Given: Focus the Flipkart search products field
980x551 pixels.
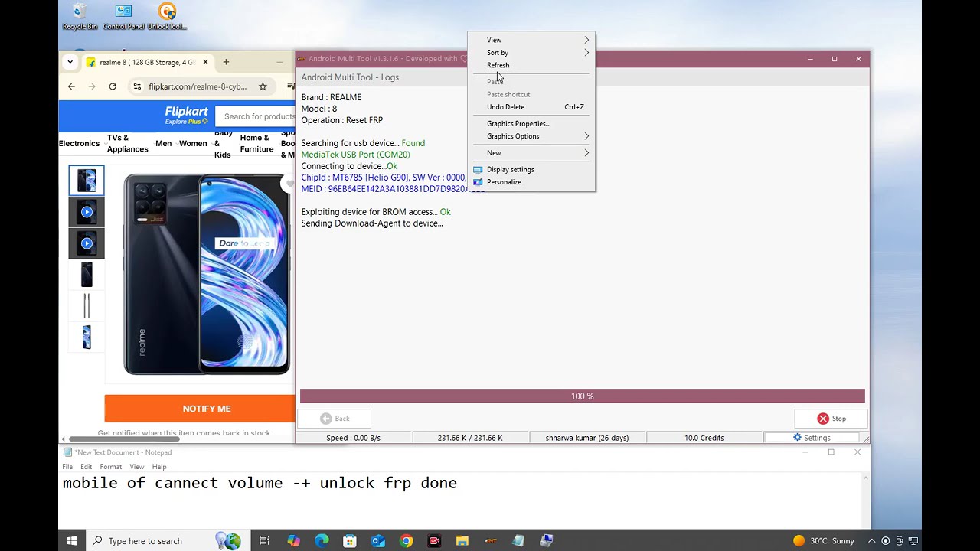Looking at the screenshot, I should pos(255,116).
